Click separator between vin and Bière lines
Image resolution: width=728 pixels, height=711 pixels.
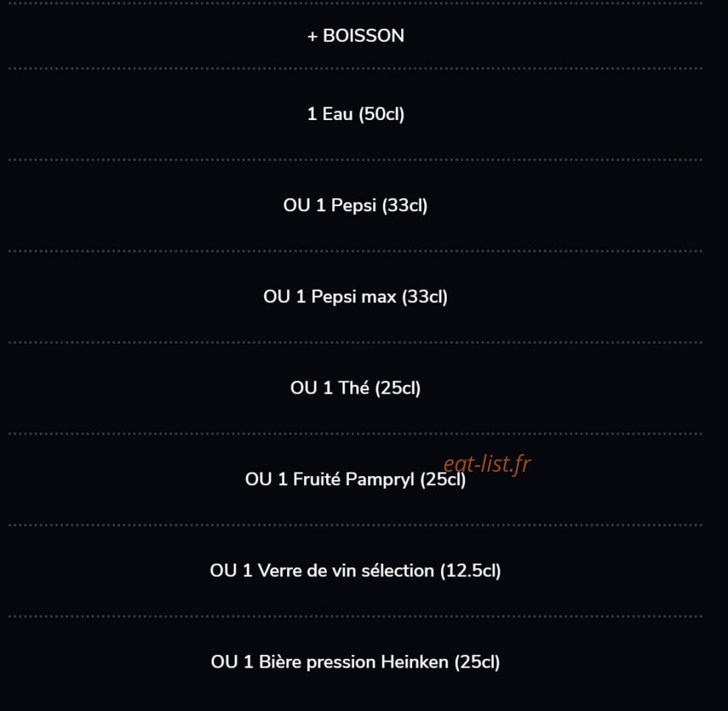point(356,617)
